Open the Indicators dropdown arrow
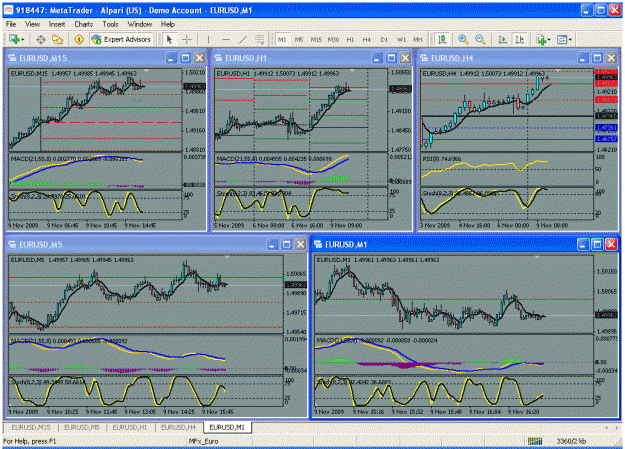The image size is (625, 449). pyautogui.click(x=549, y=39)
